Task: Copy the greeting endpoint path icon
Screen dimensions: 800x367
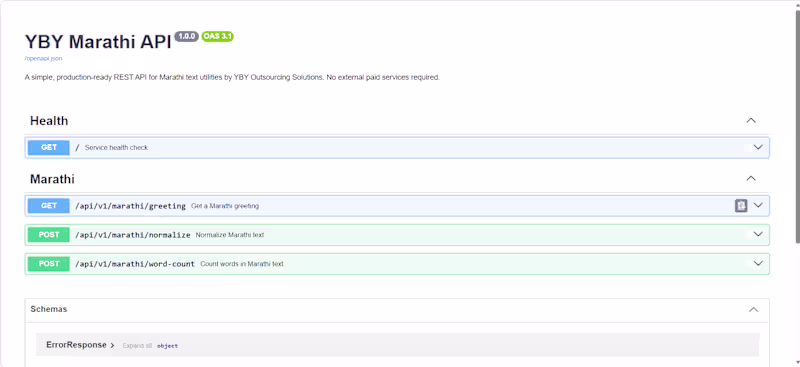Action: 741,205
